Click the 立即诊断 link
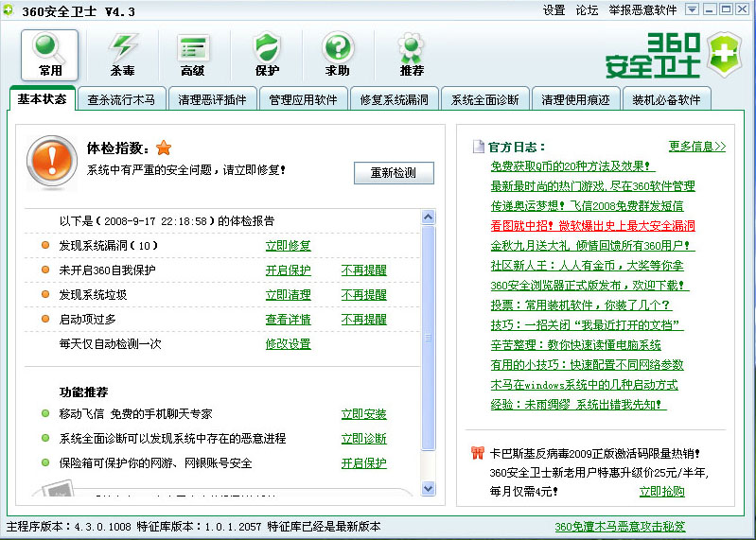The image size is (756, 540). tap(364, 439)
